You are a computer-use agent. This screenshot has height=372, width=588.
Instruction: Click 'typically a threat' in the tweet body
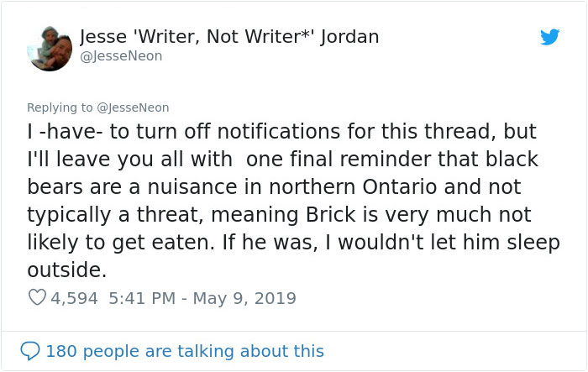click(x=102, y=214)
